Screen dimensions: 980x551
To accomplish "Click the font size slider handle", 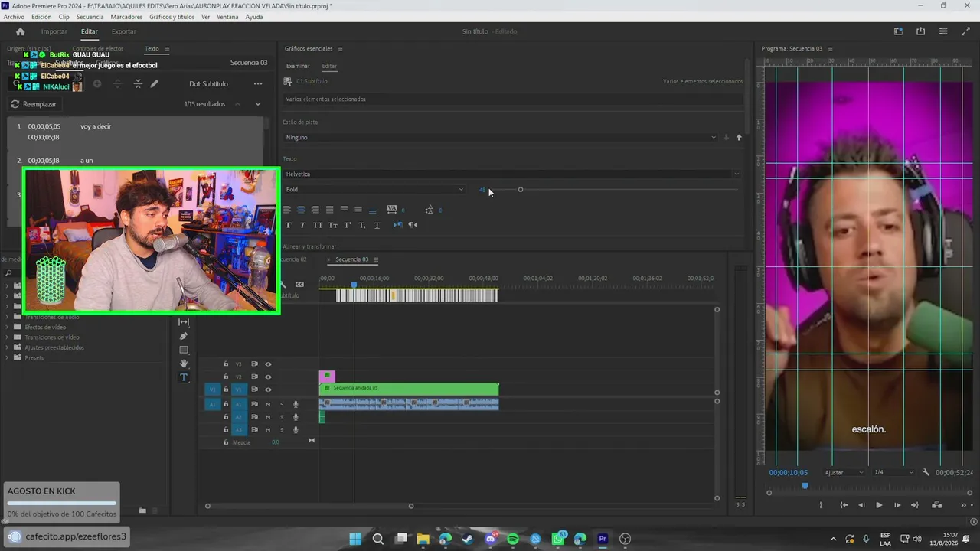I will 521,190.
